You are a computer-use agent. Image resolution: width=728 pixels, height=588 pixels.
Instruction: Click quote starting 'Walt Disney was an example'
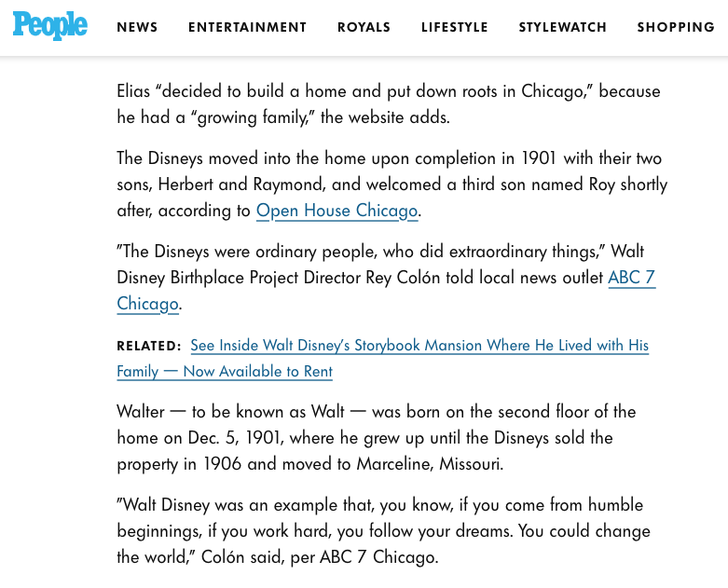(x=383, y=531)
